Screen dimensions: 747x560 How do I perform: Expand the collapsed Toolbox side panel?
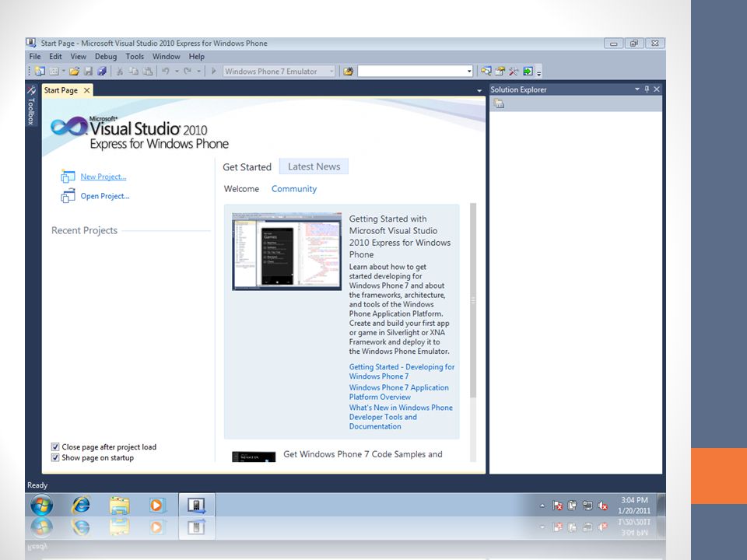pyautogui.click(x=31, y=106)
